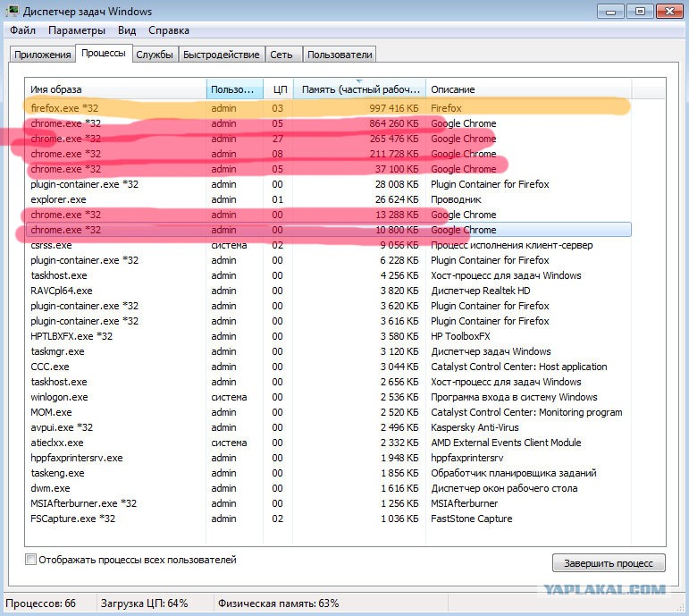
Task: Sort by the 'Имя образа' column header
Action: click(115, 89)
